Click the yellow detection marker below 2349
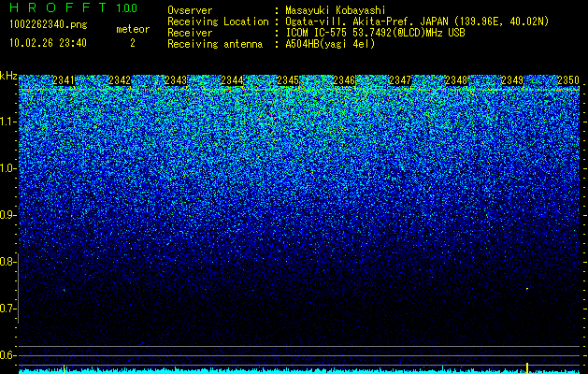This screenshot has width=588, height=374. tap(527, 367)
